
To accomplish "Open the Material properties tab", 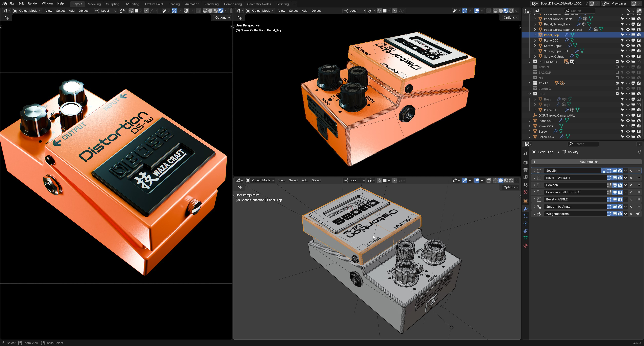I will point(525,246).
